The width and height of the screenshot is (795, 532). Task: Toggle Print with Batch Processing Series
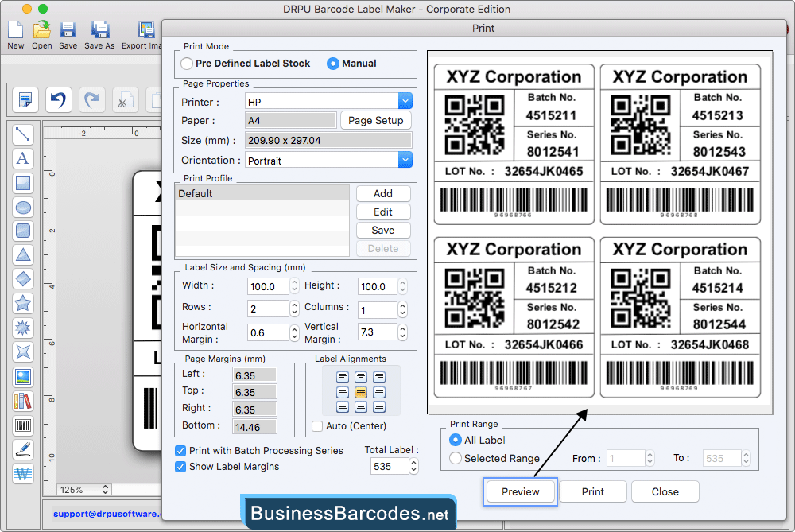coord(180,450)
